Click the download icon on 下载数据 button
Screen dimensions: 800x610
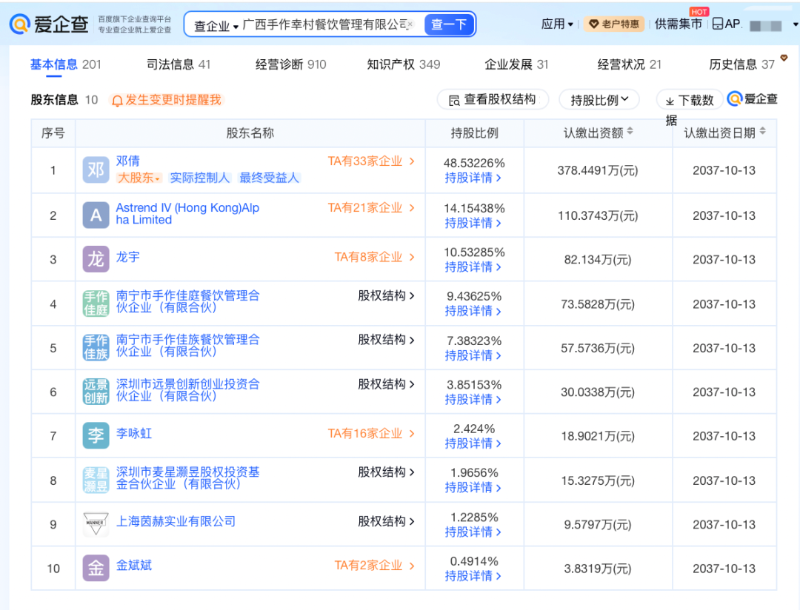(x=669, y=100)
